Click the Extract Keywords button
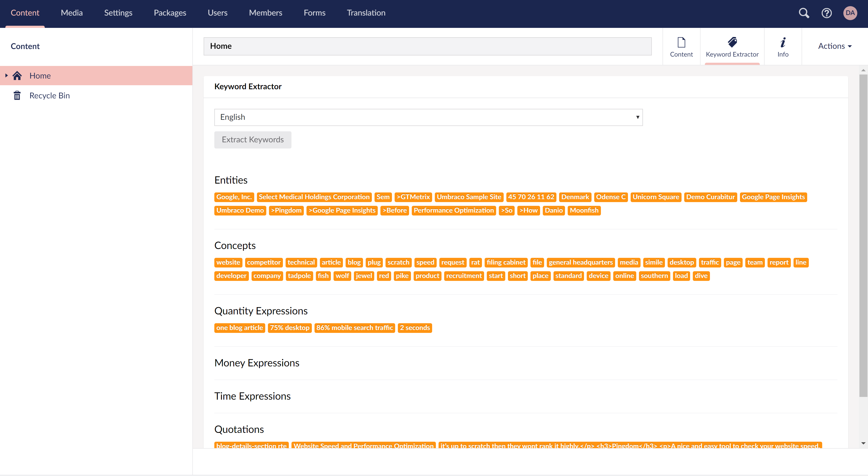 click(x=252, y=140)
